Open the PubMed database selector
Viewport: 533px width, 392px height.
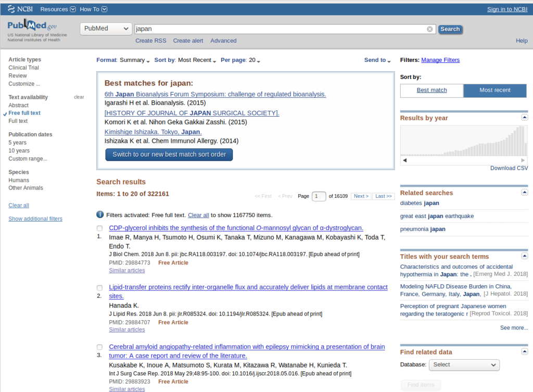(106, 29)
